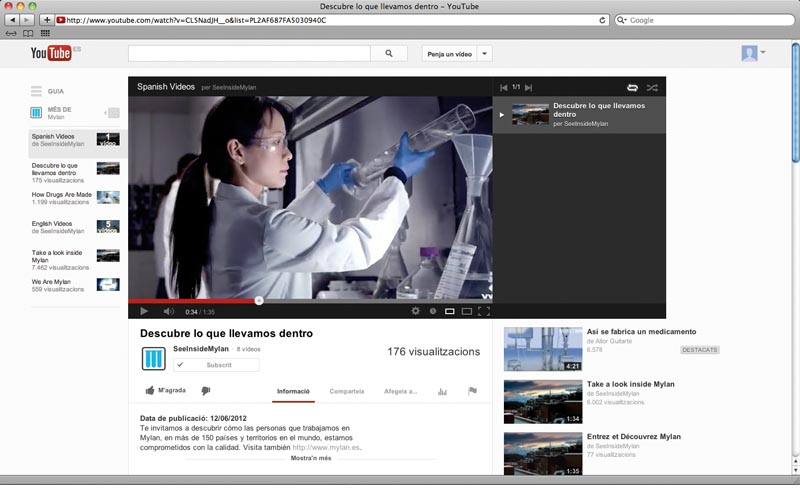Toggle playlist repeat

[x=632, y=88]
